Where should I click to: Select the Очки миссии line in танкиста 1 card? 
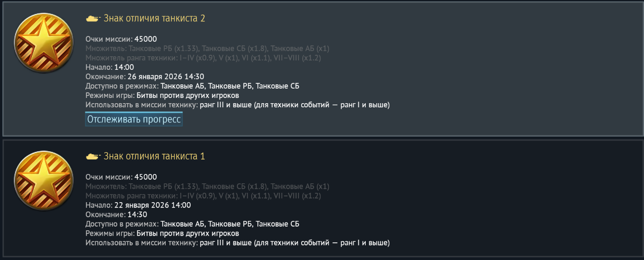point(121,177)
